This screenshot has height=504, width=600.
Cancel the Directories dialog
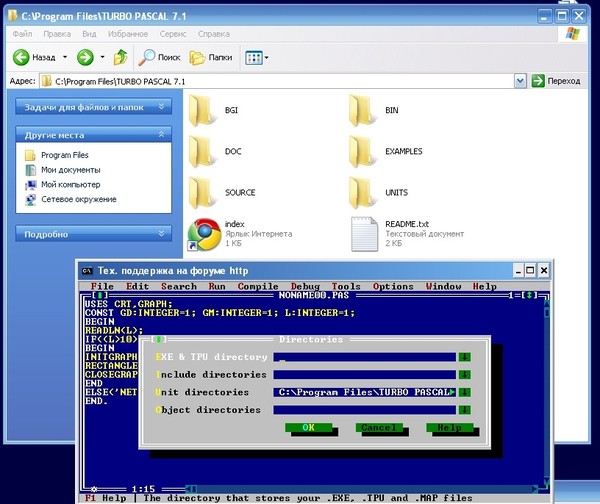pyautogui.click(x=379, y=427)
